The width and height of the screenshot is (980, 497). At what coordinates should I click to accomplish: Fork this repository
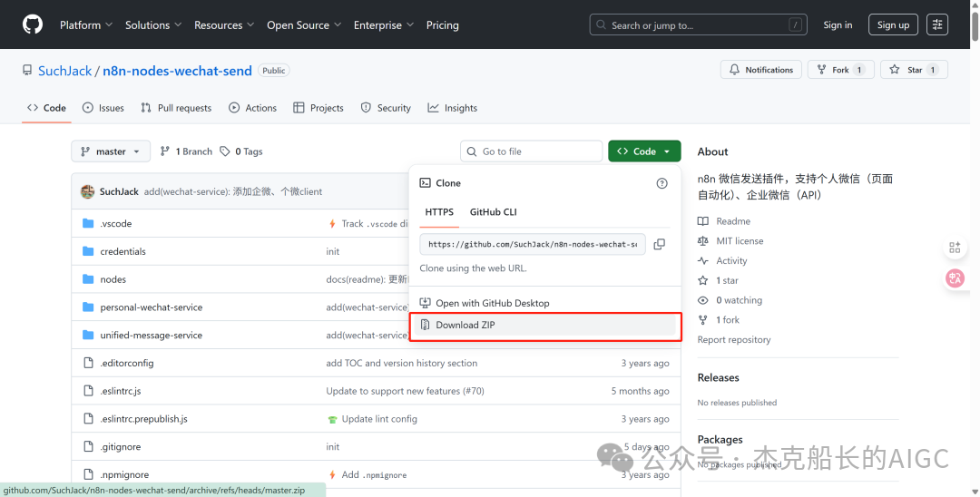coord(840,70)
